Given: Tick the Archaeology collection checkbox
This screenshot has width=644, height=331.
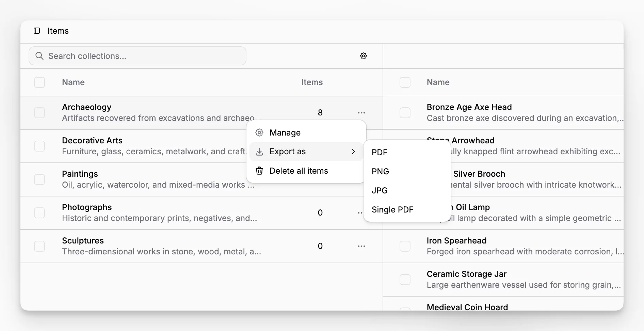Looking at the screenshot, I should [39, 113].
